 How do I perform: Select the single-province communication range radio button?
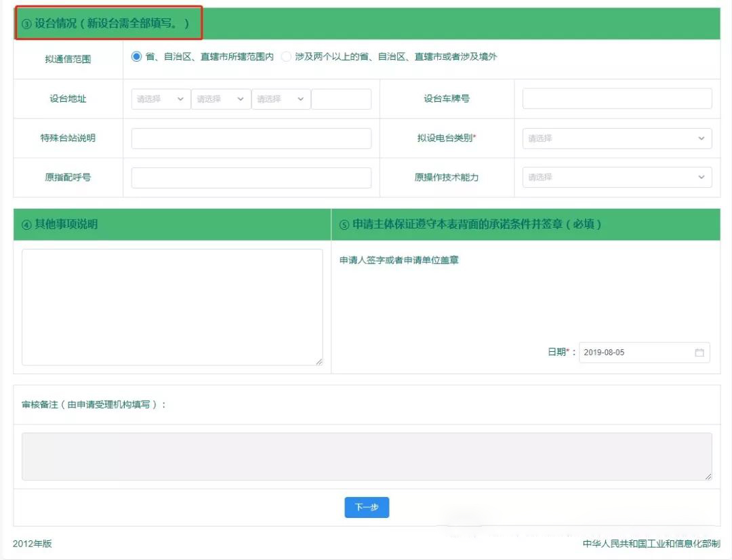tap(136, 57)
